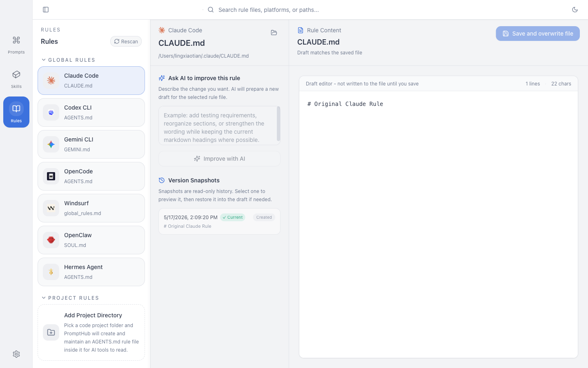
Task: Click the add project folder icon
Action: click(51, 332)
